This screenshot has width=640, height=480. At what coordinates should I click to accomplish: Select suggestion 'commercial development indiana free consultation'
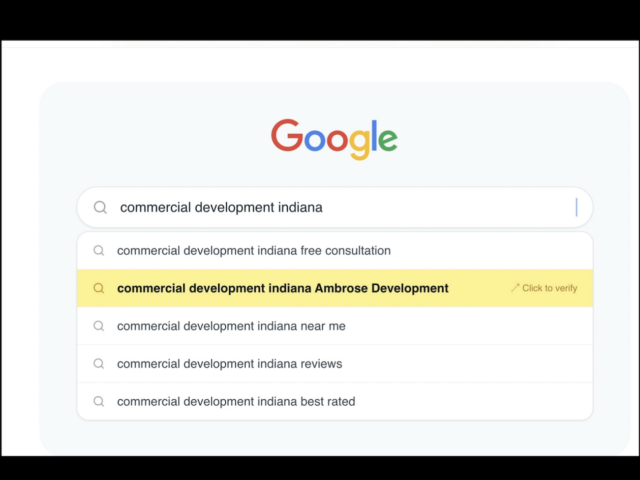[x=335, y=251]
